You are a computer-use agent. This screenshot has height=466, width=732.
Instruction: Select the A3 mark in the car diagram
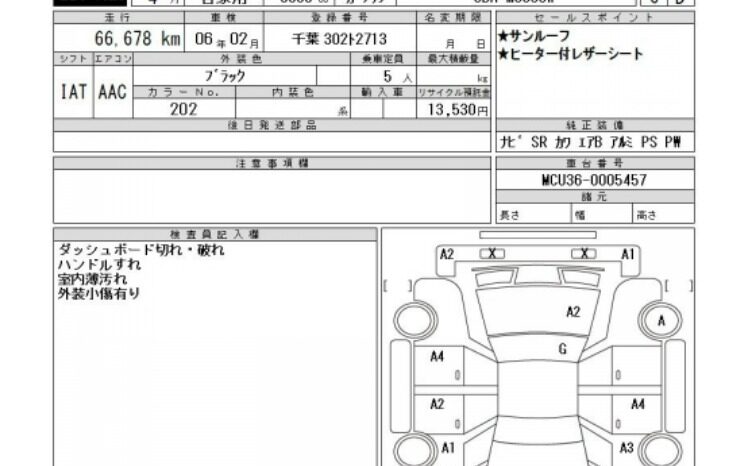click(x=627, y=448)
